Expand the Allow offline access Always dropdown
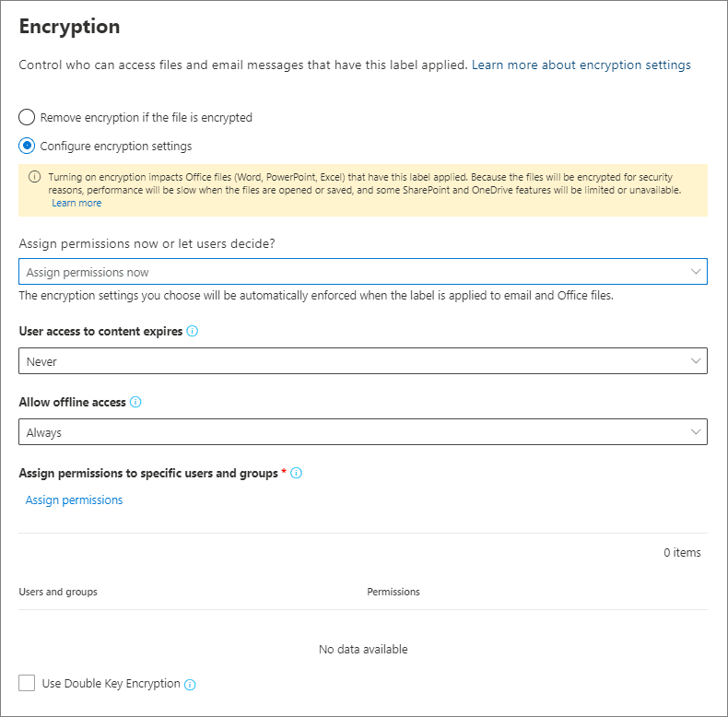The height and width of the screenshot is (717, 728). 362,432
